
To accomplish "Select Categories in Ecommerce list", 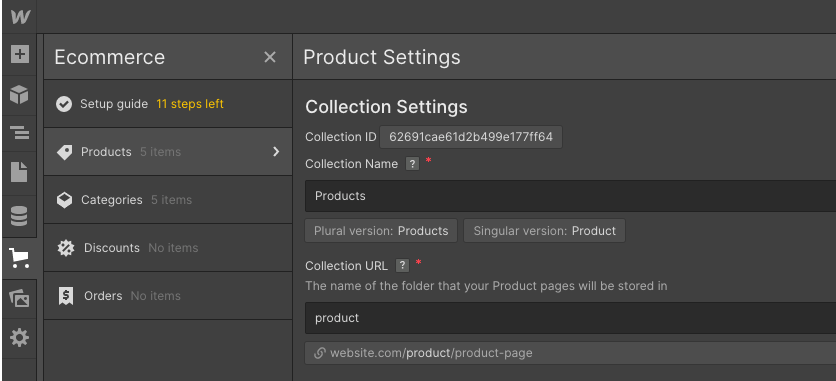I will [168, 200].
